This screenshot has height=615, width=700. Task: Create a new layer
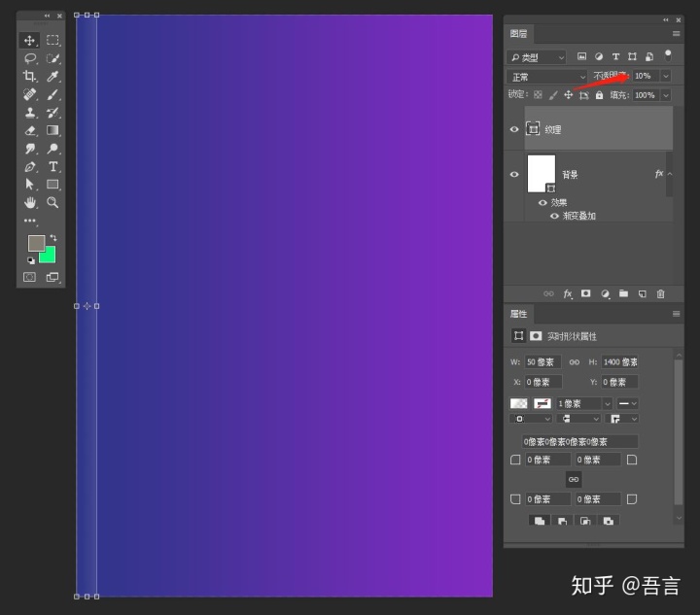pyautogui.click(x=643, y=293)
